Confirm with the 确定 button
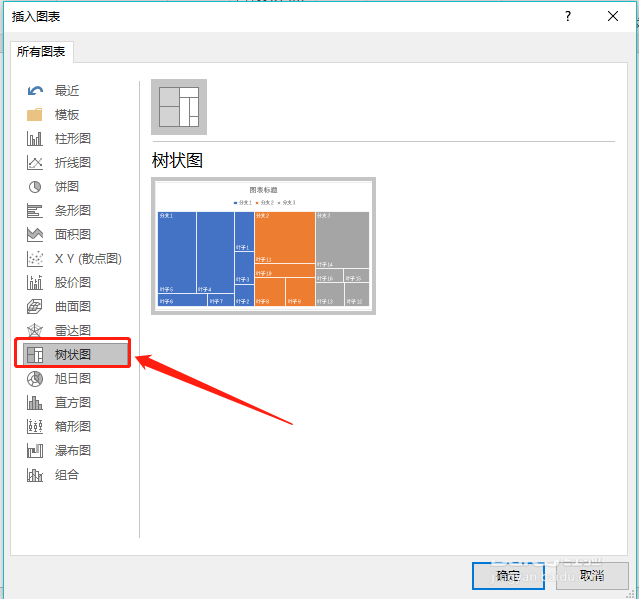This screenshot has width=639, height=599. click(x=508, y=575)
